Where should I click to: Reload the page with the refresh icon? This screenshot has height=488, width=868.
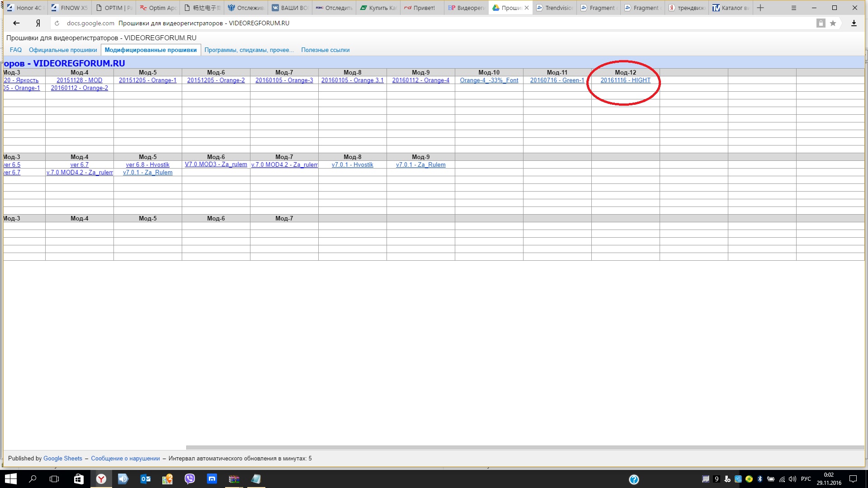point(57,23)
